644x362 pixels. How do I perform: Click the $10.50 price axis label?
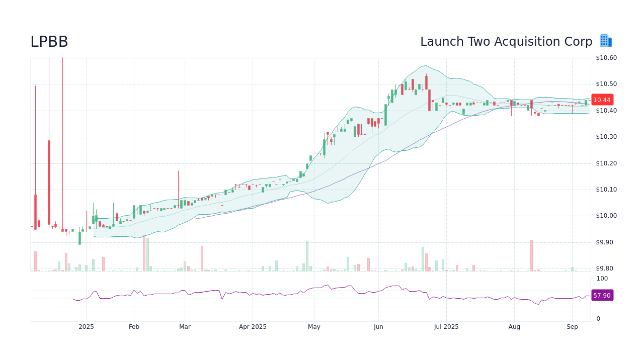(606, 84)
